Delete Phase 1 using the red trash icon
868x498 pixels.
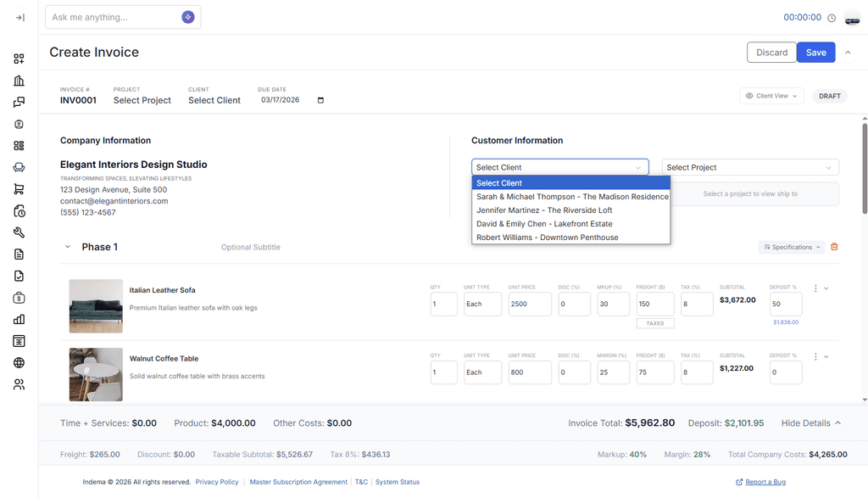point(834,247)
